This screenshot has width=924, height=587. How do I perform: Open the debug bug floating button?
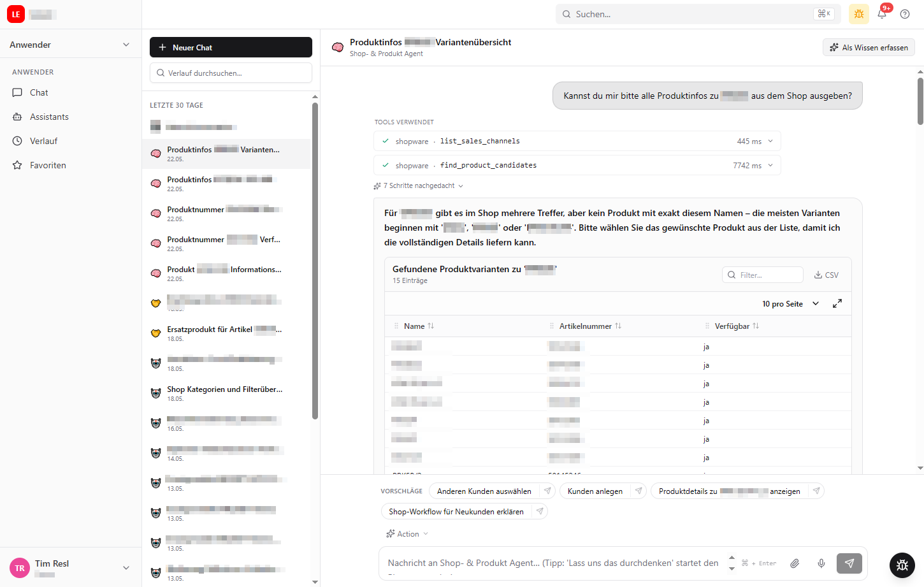click(902, 565)
